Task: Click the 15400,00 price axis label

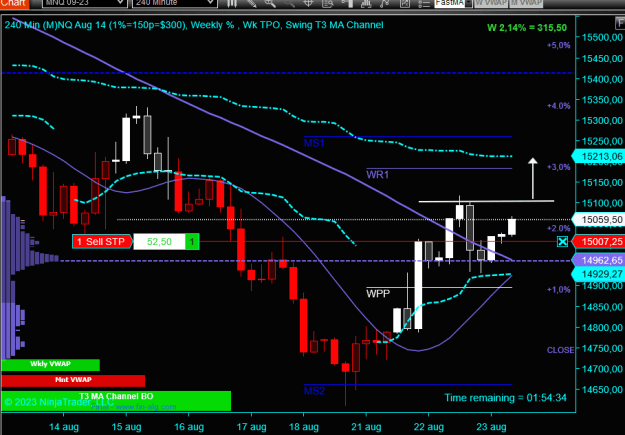Action: pyautogui.click(x=602, y=79)
